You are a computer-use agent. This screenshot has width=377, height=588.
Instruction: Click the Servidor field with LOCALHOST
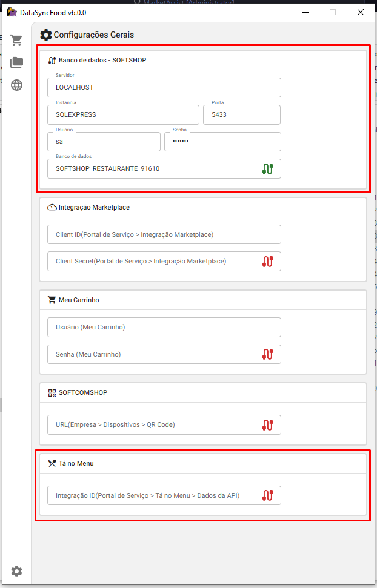tap(164, 87)
